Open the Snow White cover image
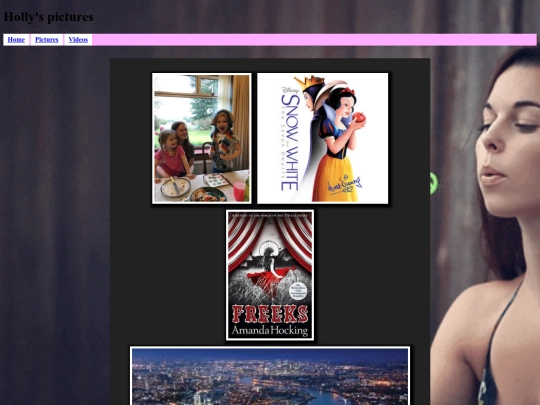Image resolution: width=540 pixels, height=405 pixels. point(323,138)
